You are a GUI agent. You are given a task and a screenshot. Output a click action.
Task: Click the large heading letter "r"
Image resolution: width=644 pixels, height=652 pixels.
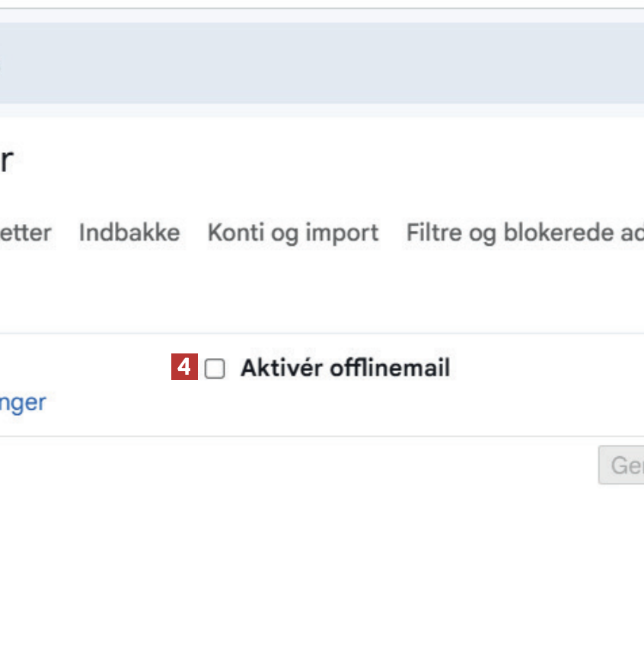pos(6,161)
